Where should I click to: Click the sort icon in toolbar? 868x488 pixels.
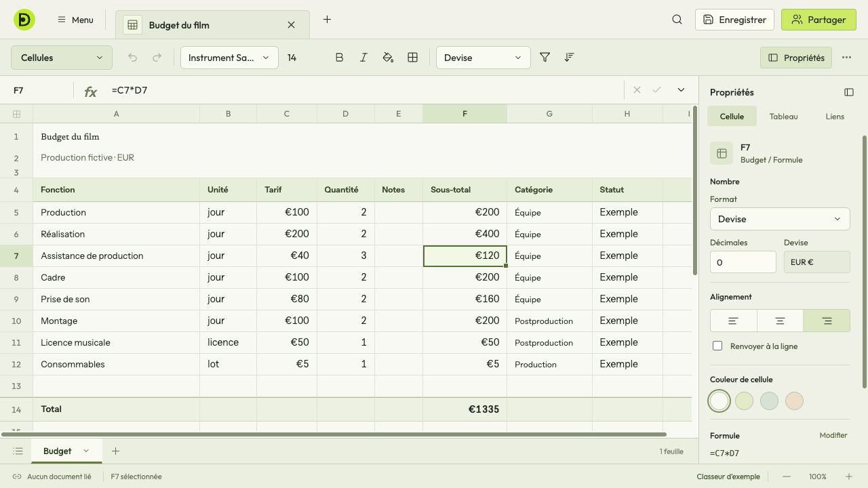click(569, 58)
